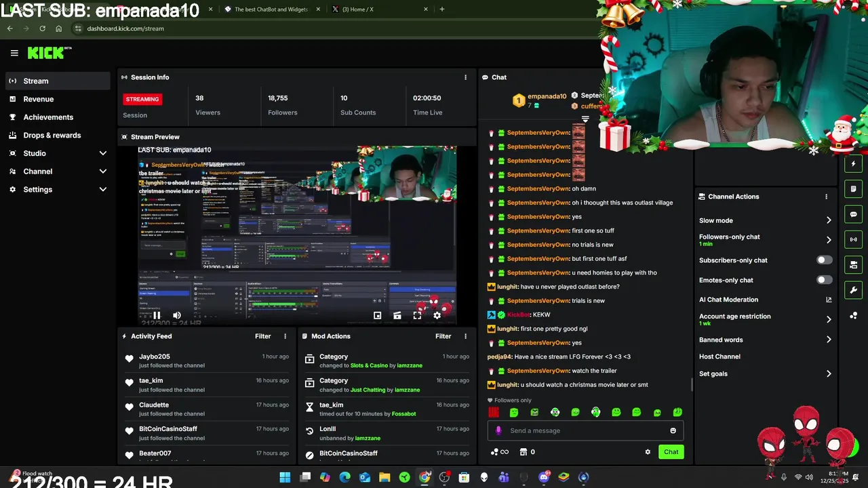Click the channel points infinity icon
Viewport: 868px width, 488px height.
tap(499, 452)
